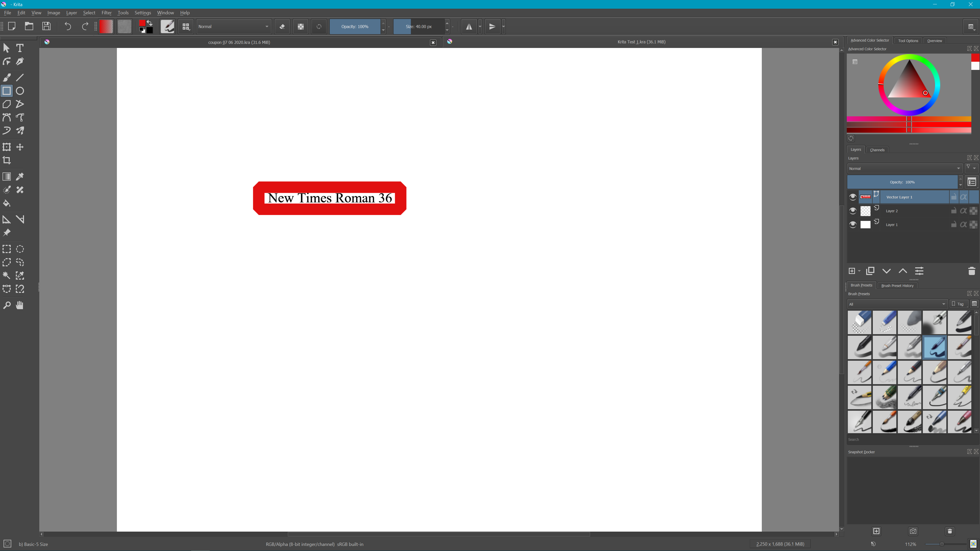Screen dimensions: 980x551
Task: Select the Color picker eyedropper tool
Action: pyautogui.click(x=20, y=177)
